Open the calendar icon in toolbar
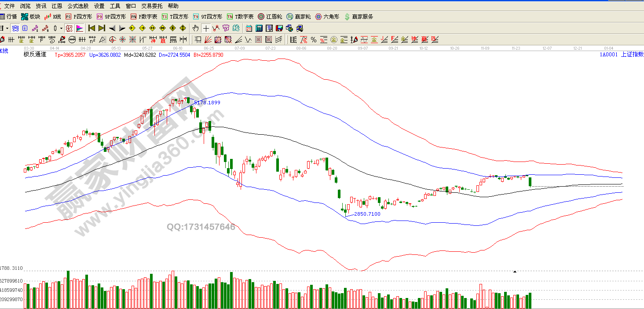 pos(249,28)
